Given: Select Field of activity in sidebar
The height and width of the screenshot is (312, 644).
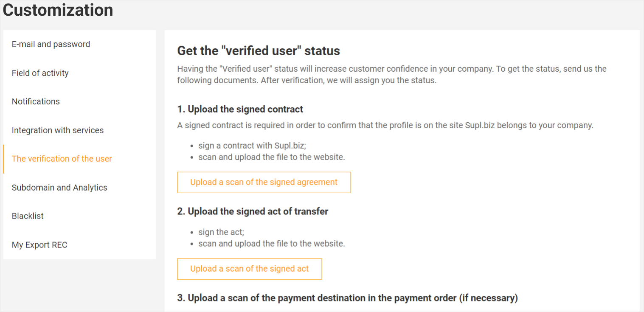Looking at the screenshot, I should (x=40, y=73).
